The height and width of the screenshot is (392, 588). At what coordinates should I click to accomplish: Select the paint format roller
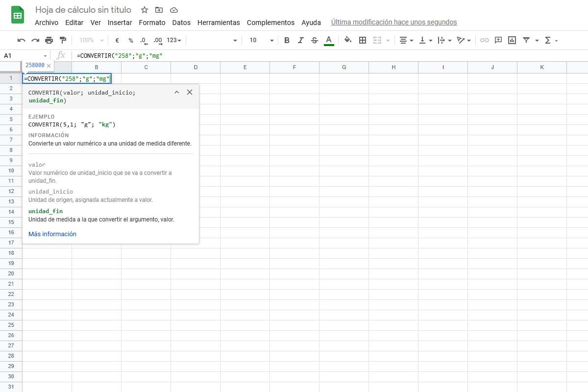(63, 40)
